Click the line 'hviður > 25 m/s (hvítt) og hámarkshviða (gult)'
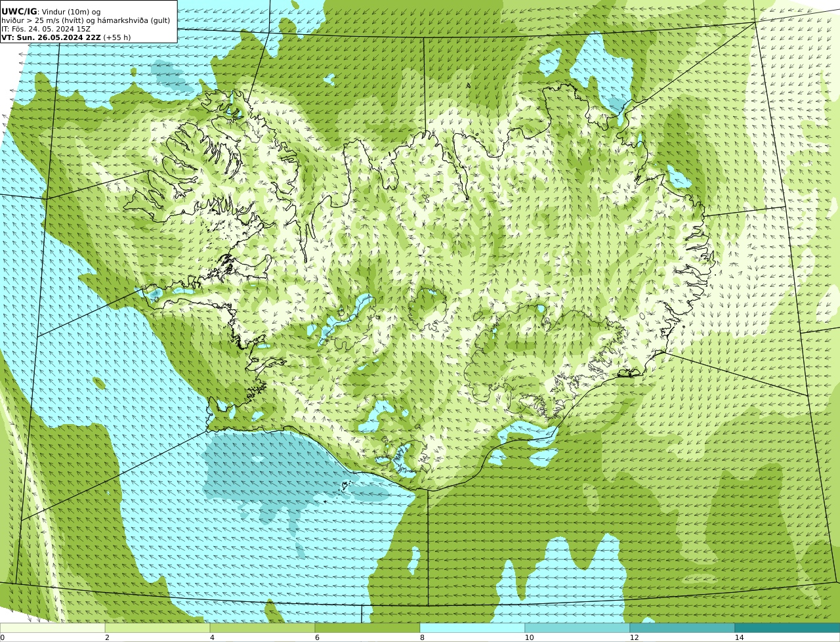Screen dimensions: 840x642 86,20
